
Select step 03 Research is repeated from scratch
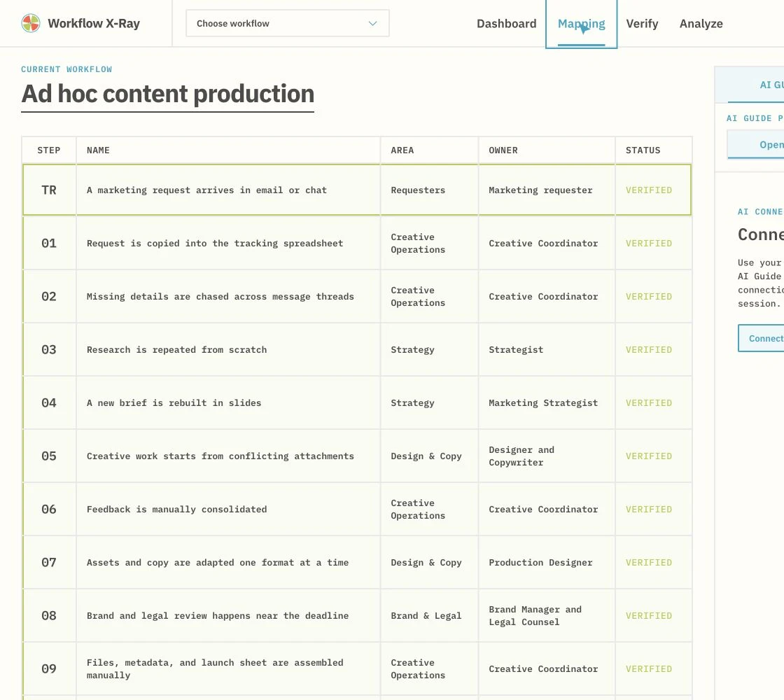coord(357,349)
